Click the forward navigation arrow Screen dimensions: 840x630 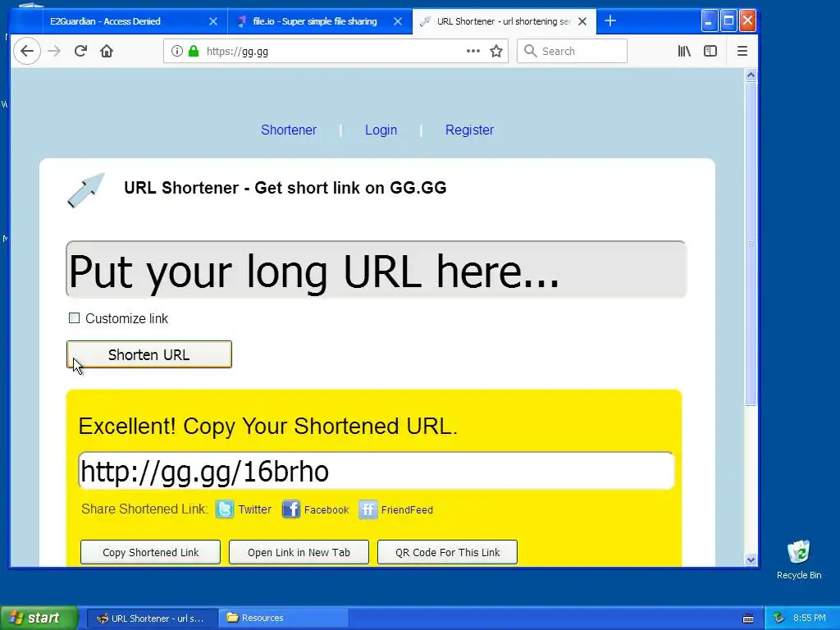coord(54,52)
